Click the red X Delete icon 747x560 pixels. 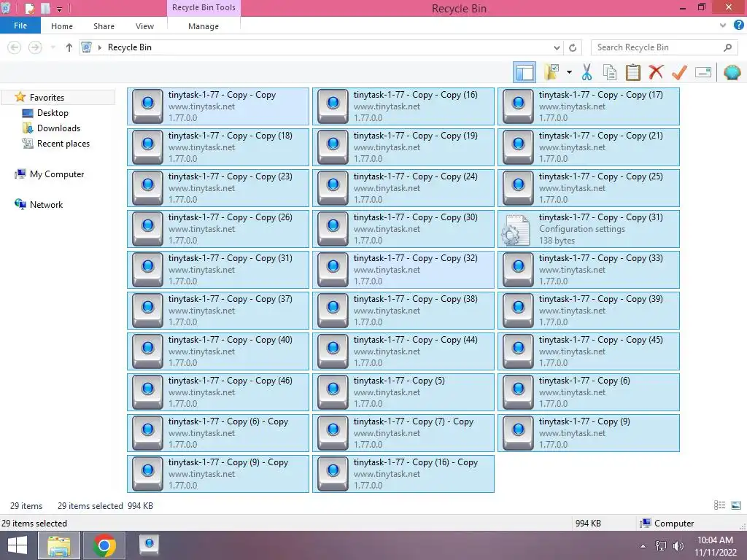click(656, 72)
